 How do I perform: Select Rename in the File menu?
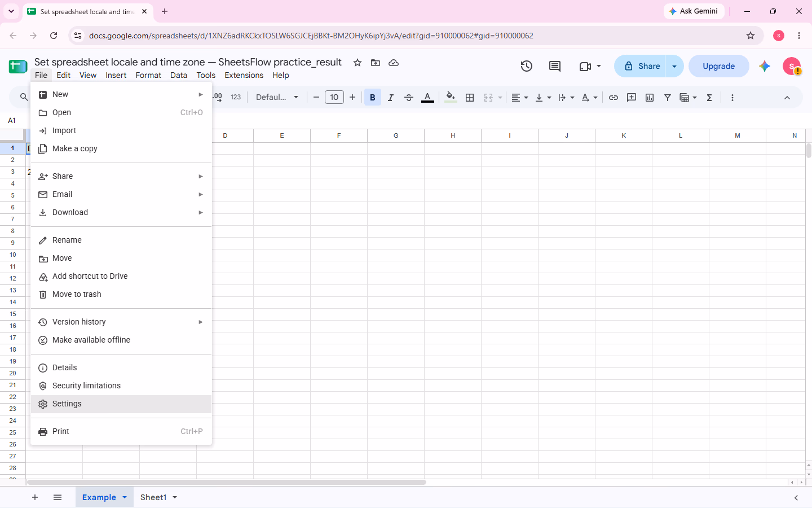pyautogui.click(x=121, y=240)
